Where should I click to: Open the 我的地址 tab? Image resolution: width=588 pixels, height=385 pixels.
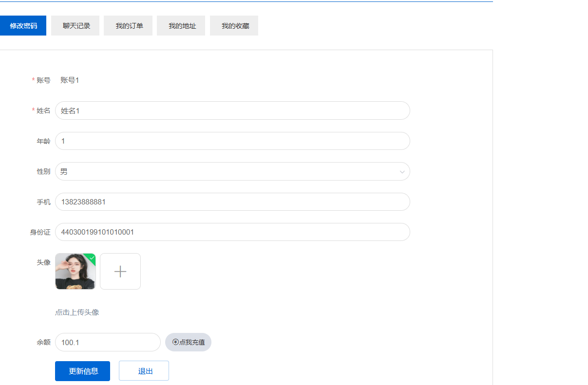click(x=182, y=26)
